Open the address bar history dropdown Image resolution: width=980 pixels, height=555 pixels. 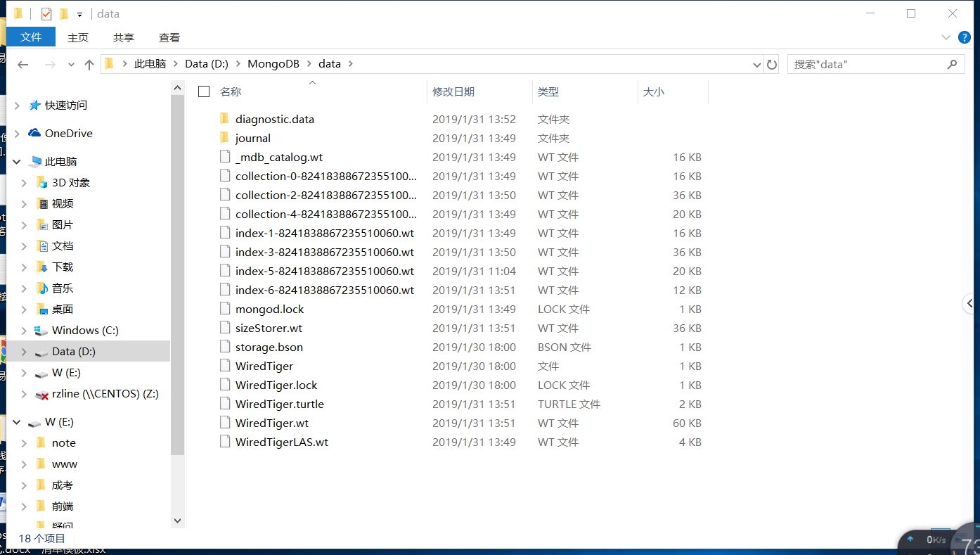coord(756,64)
